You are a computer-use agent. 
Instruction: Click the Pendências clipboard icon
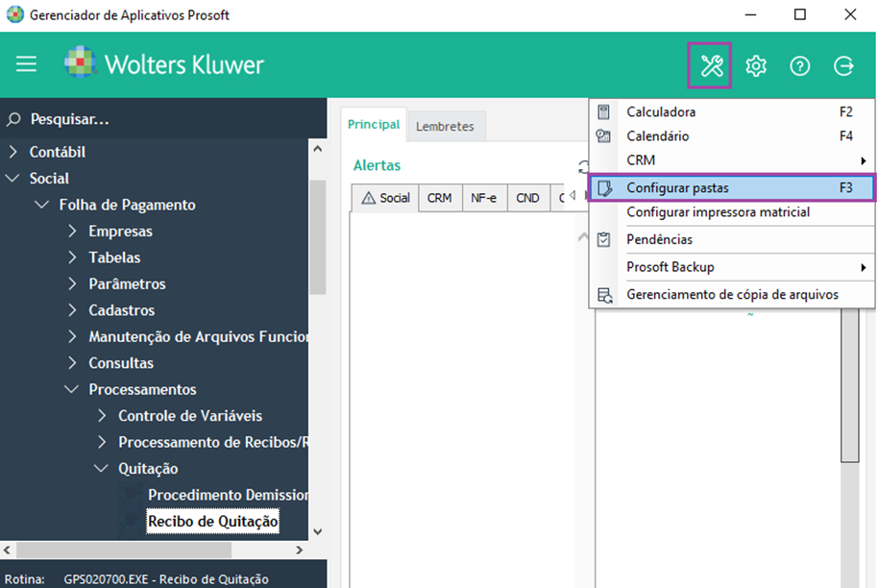click(603, 239)
